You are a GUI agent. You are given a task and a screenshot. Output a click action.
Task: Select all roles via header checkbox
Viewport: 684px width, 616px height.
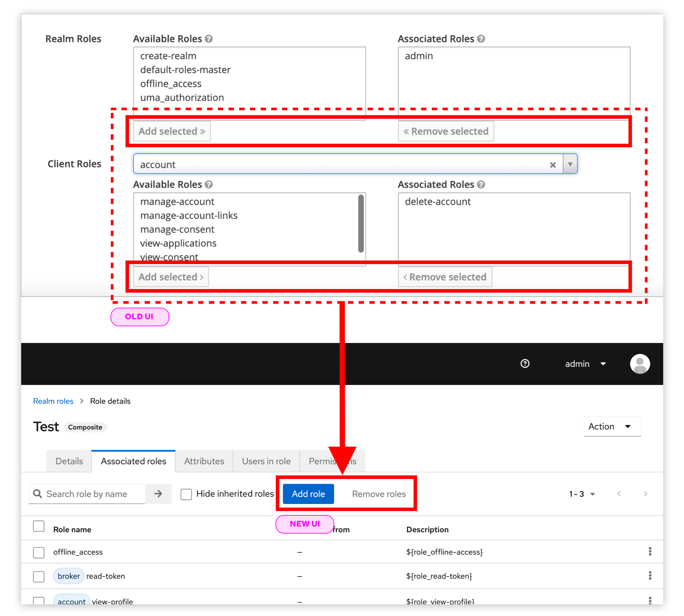tap(39, 526)
